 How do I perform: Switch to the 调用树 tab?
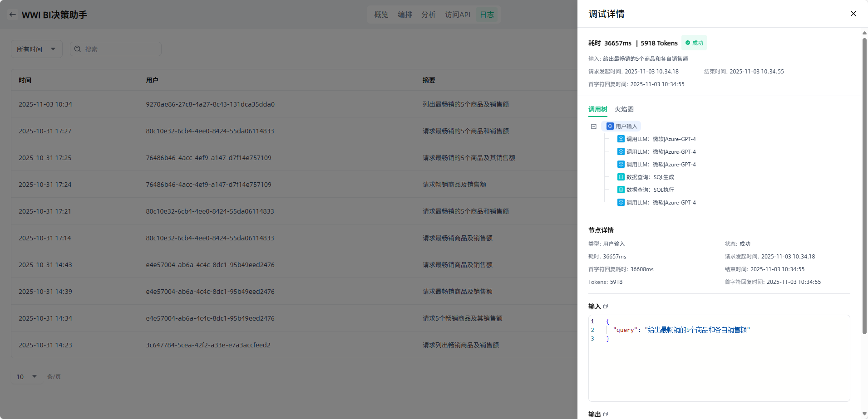click(x=597, y=109)
